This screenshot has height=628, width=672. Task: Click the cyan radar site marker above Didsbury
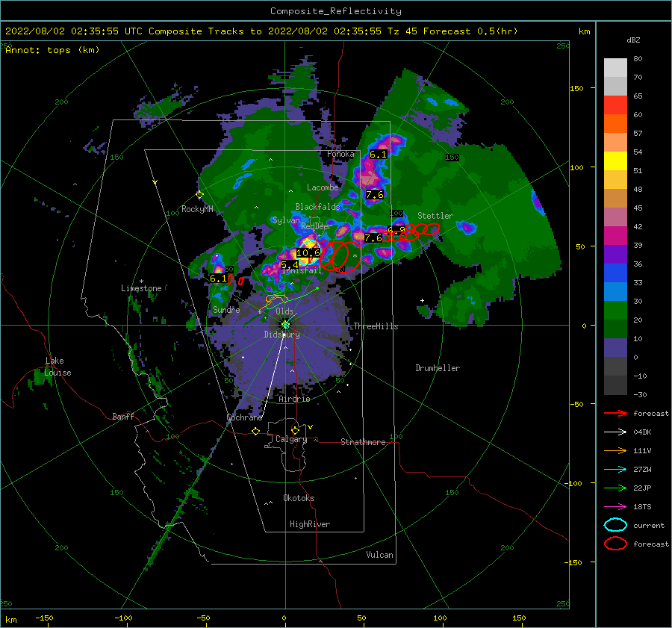286,326
